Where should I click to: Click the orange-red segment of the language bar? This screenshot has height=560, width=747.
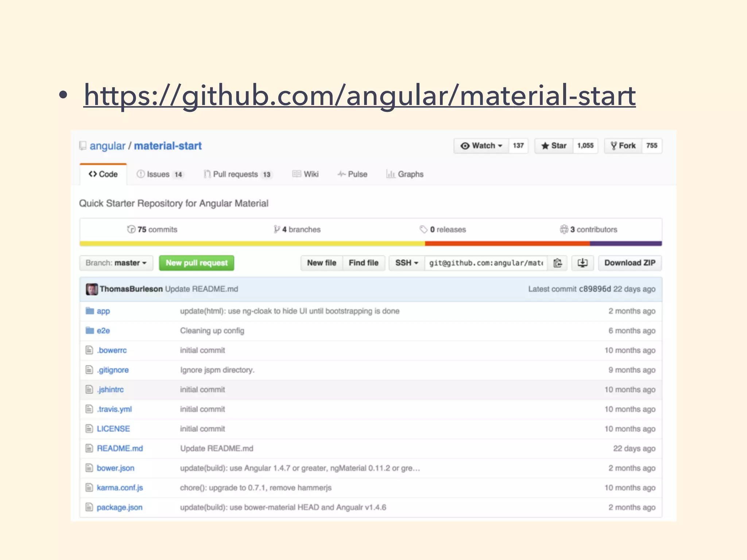click(507, 244)
